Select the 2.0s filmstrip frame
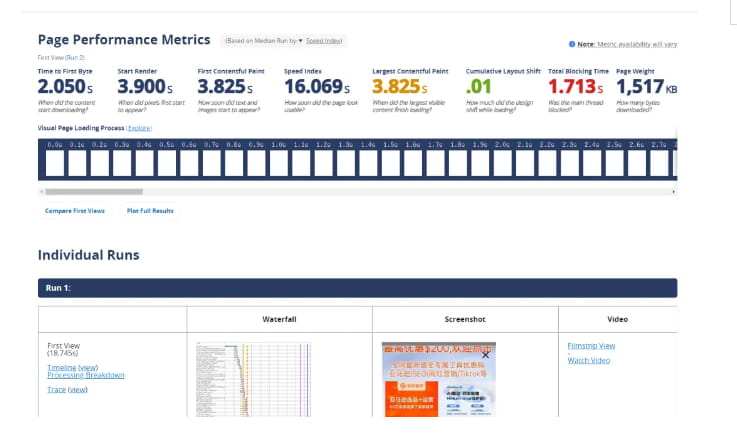737x434 pixels. [502, 162]
